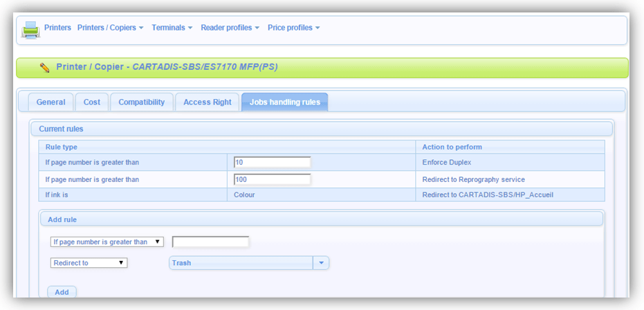Image resolution: width=644 pixels, height=310 pixels.
Task: Open the Terminals dropdown menu
Action: coord(172,28)
